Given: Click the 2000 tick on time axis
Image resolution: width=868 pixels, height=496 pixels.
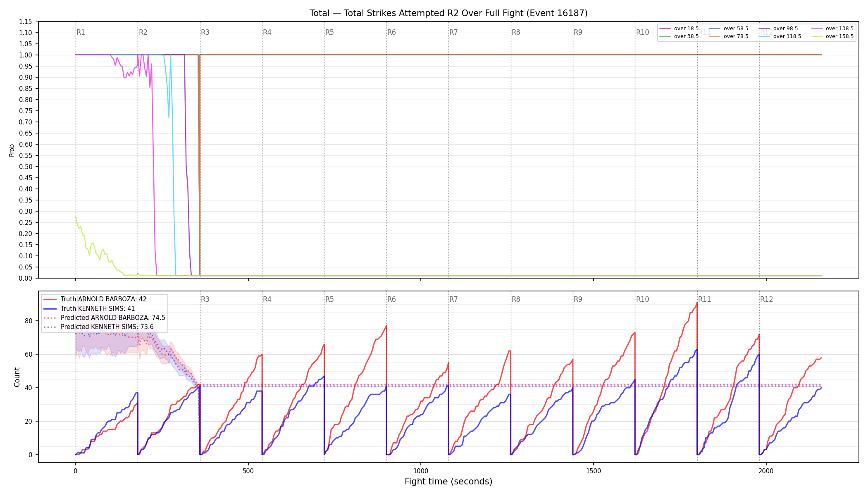Looking at the screenshot, I should (766, 471).
